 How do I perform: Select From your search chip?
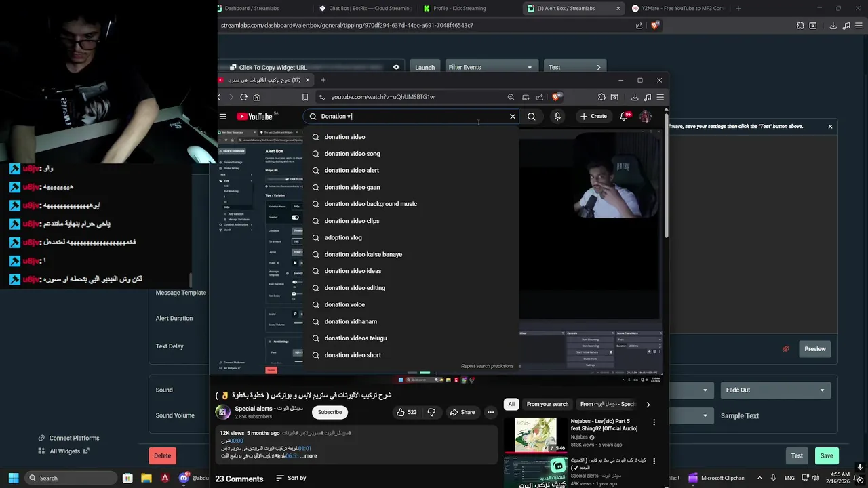(x=547, y=404)
